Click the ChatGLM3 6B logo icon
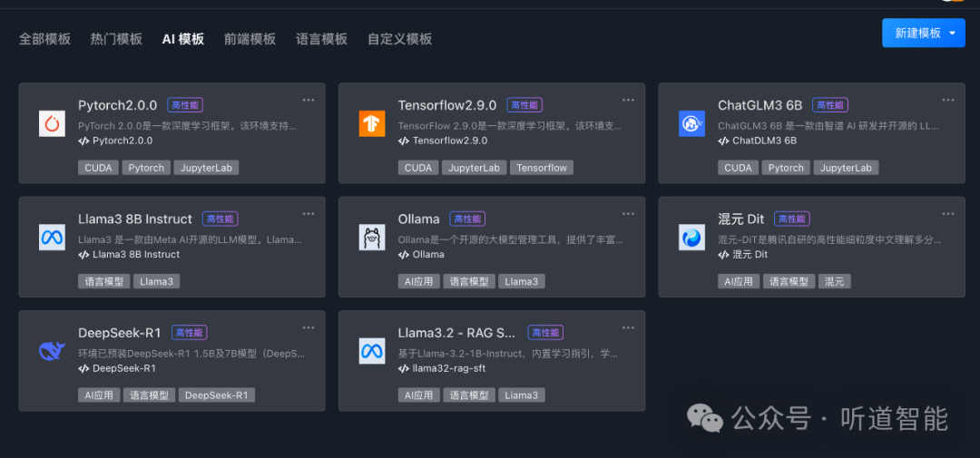 (691, 123)
